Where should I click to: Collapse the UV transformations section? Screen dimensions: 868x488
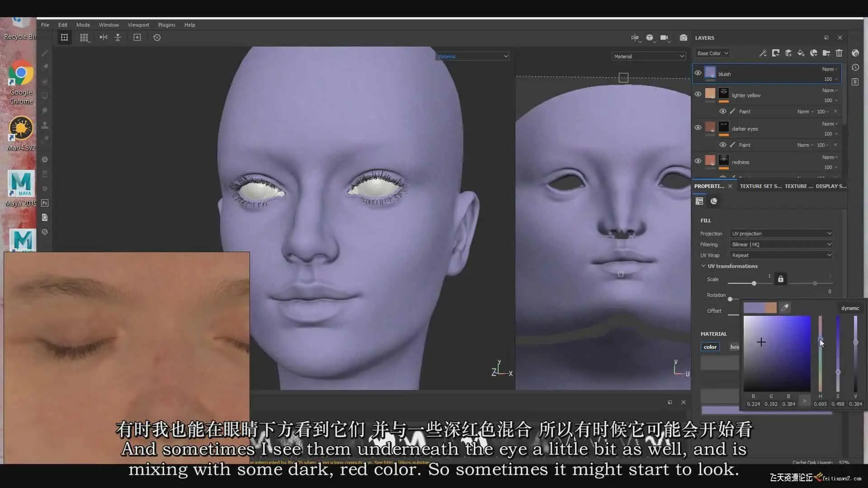pyautogui.click(x=703, y=266)
